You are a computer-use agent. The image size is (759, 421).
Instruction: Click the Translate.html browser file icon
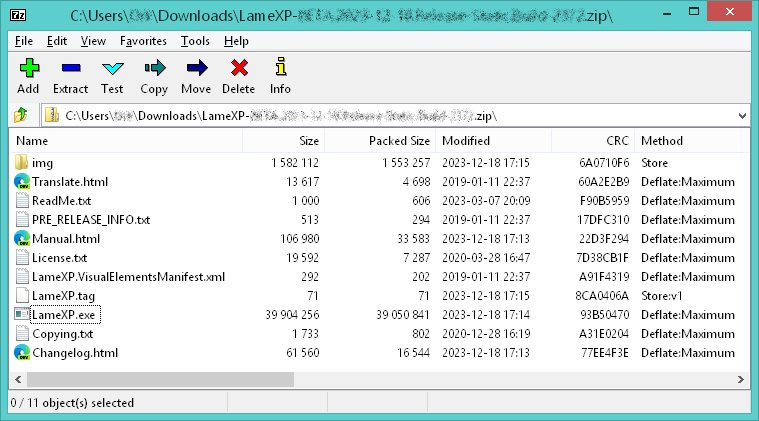pyautogui.click(x=22, y=181)
